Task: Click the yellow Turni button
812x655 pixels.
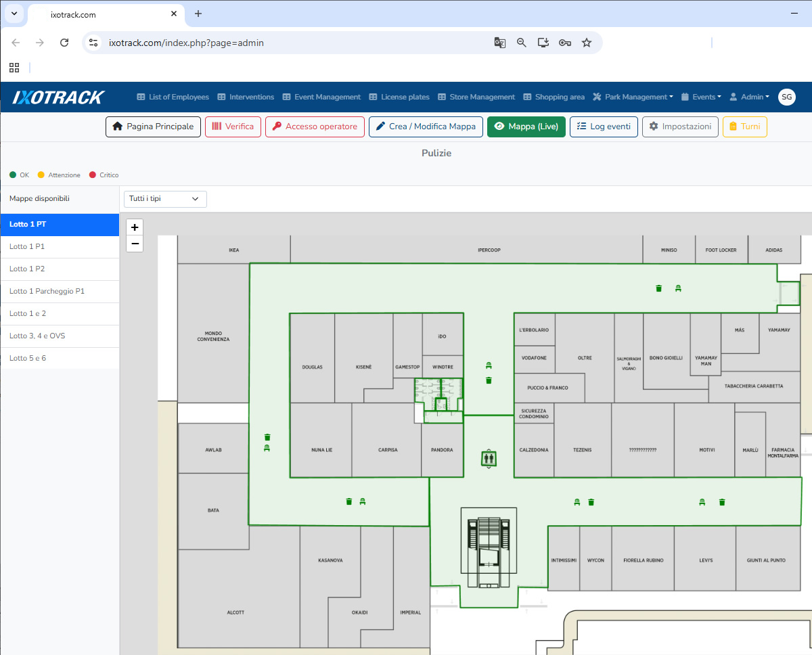Action: tap(745, 127)
